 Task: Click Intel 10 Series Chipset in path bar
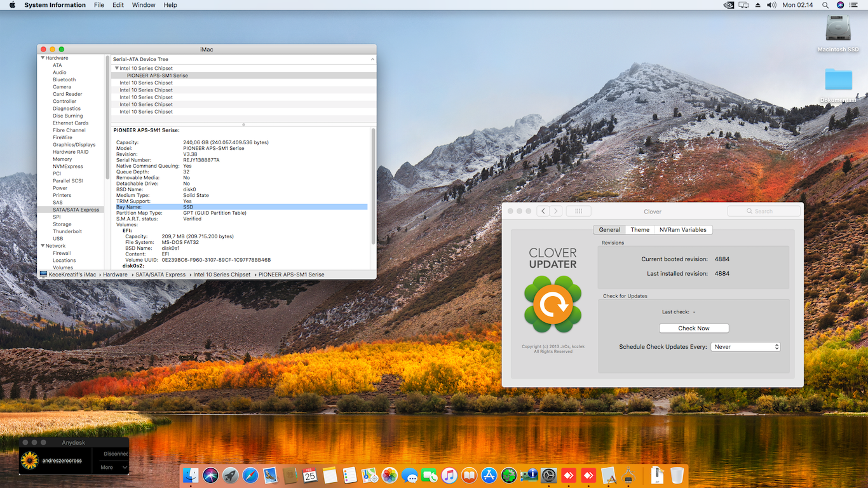click(222, 274)
